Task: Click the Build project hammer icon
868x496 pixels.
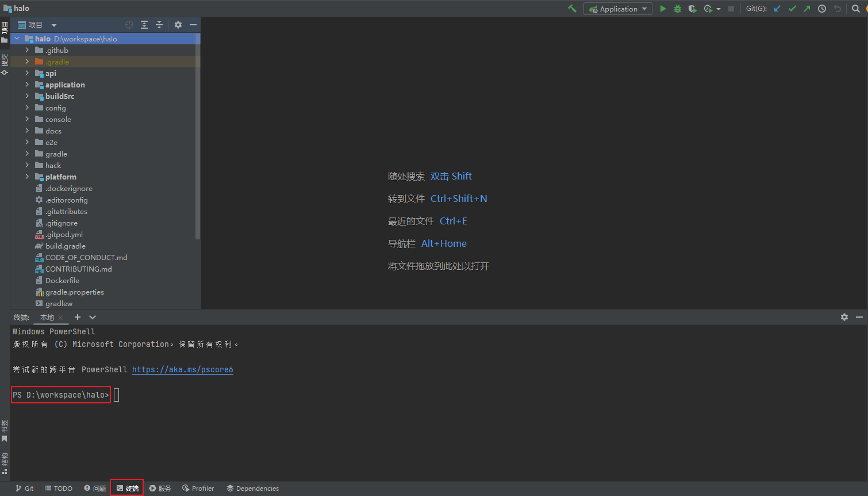Action: pos(572,9)
